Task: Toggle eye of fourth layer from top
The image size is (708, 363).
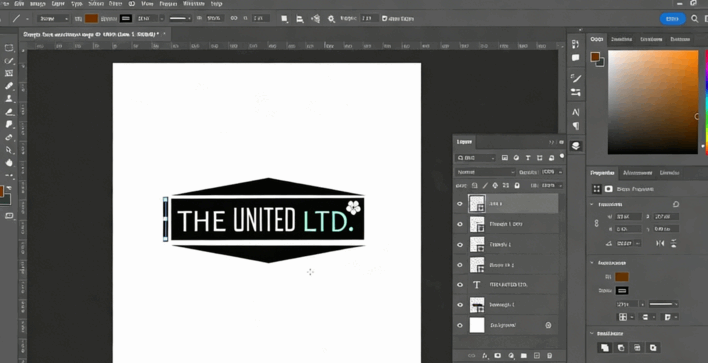Action: pos(460,265)
